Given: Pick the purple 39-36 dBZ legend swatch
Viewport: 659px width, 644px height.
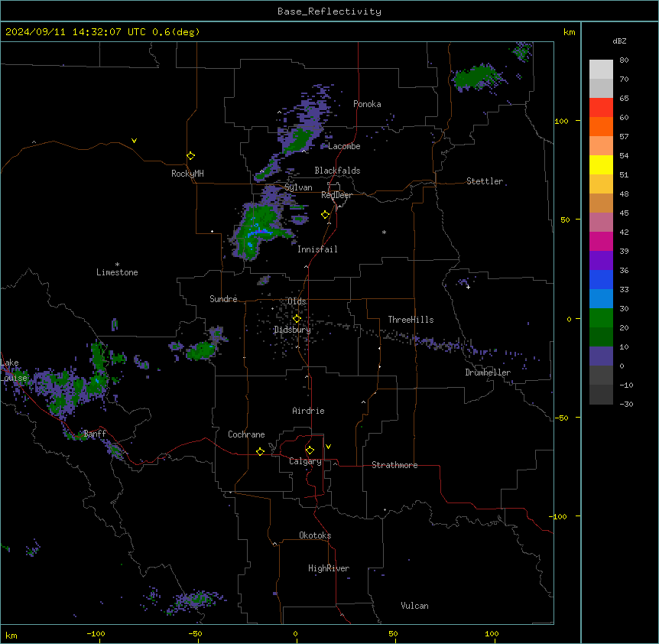Looking at the screenshot, I should (x=601, y=261).
